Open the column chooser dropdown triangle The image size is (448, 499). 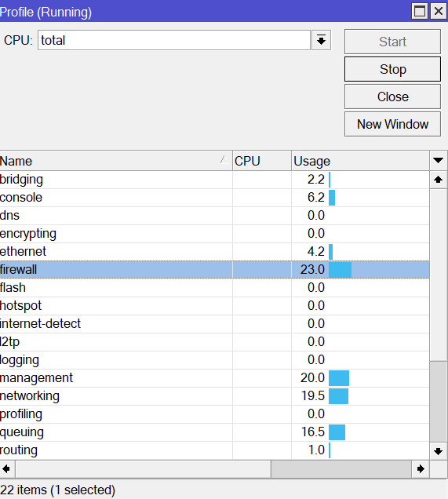(439, 161)
